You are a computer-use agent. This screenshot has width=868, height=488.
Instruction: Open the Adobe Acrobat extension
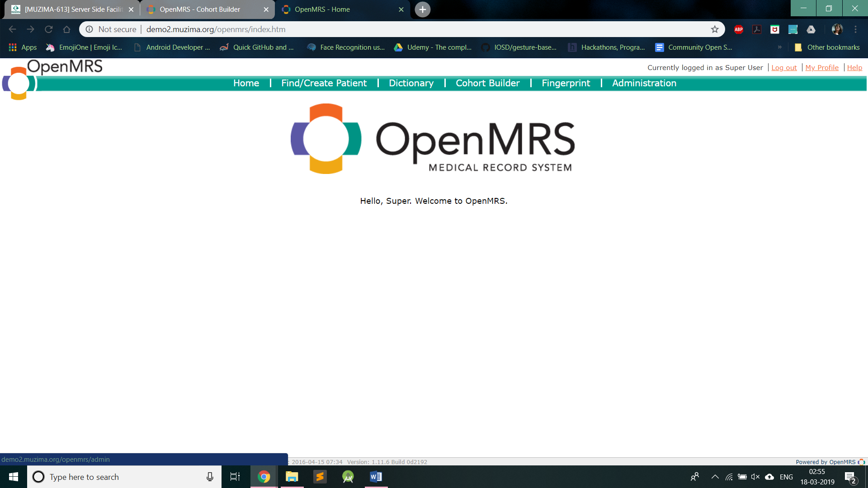pyautogui.click(x=757, y=29)
